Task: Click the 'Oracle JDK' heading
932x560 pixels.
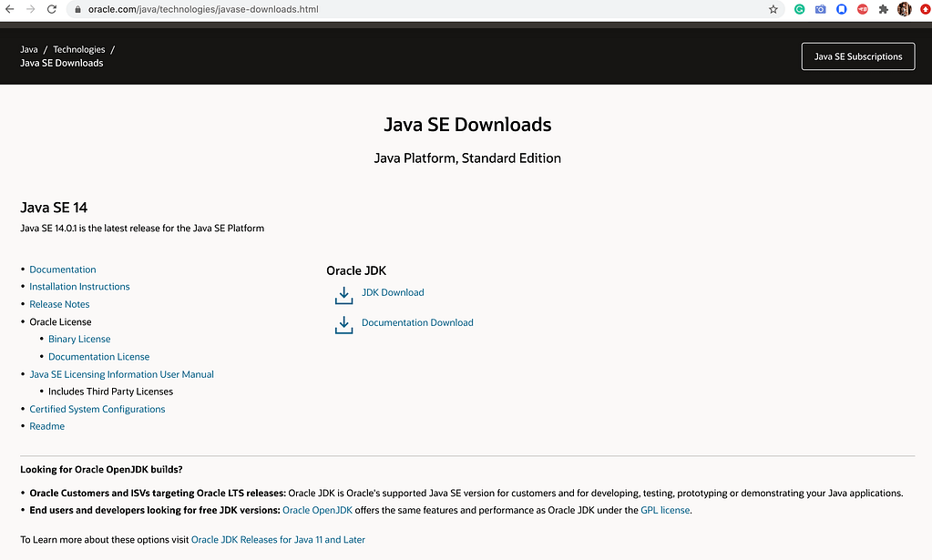Action: [x=356, y=270]
